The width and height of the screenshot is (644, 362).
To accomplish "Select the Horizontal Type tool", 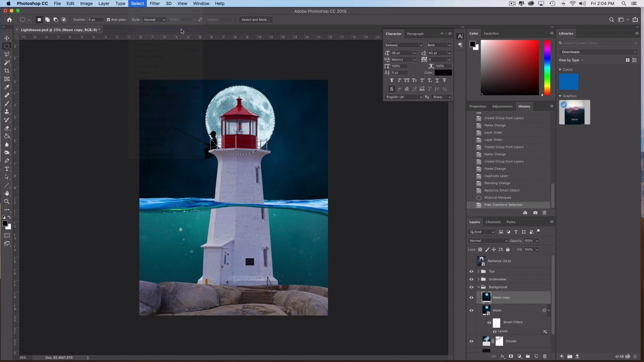I will click(7, 169).
